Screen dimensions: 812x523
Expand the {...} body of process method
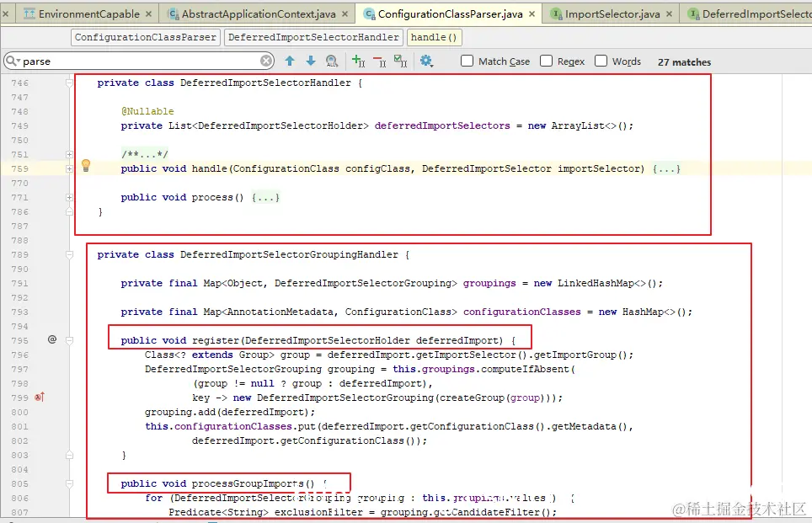pos(265,197)
